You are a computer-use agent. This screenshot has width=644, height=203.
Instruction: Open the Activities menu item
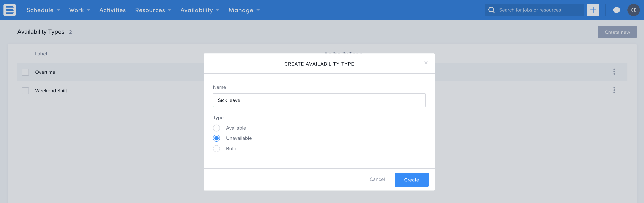(x=112, y=10)
